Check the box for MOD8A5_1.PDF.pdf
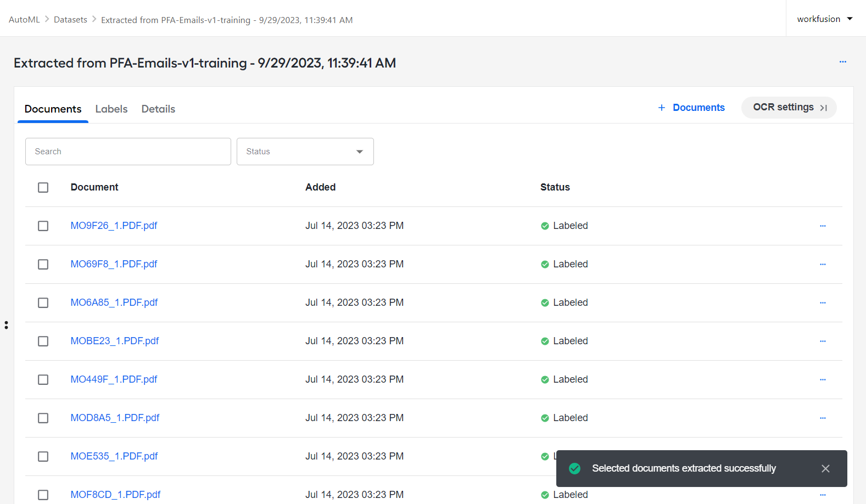Image resolution: width=866 pixels, height=504 pixels. (43, 418)
